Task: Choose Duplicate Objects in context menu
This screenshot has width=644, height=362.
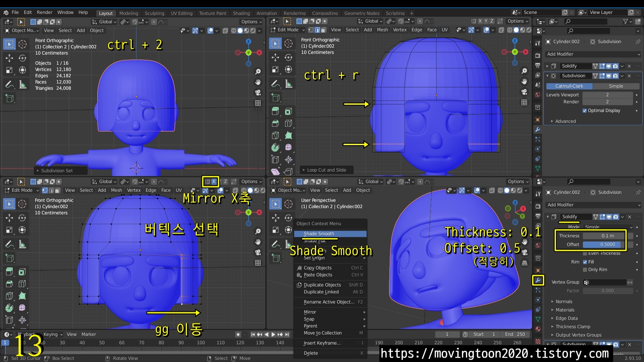Action: click(x=330, y=285)
